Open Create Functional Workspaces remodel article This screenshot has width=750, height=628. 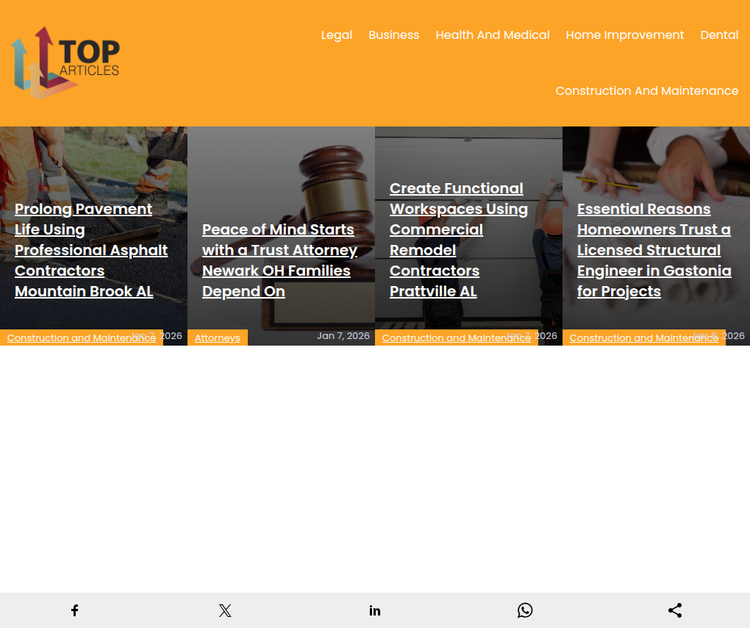point(458,240)
